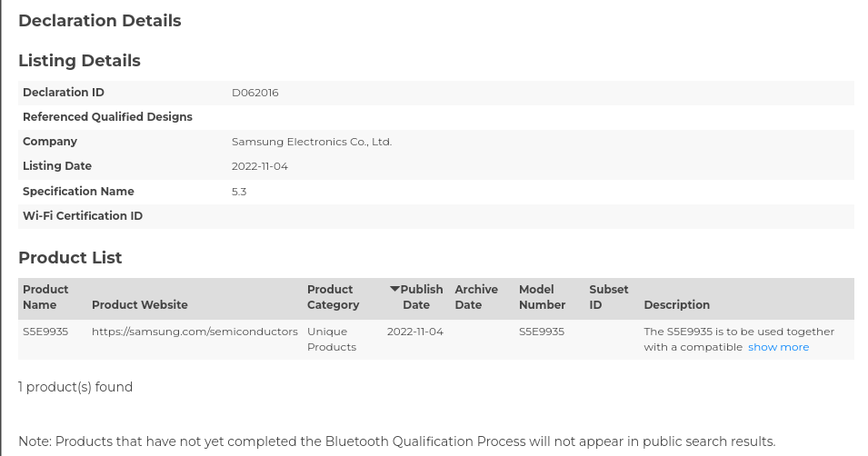Sort table by Product Category header
The width and height of the screenshot is (868, 456).
[x=333, y=297]
